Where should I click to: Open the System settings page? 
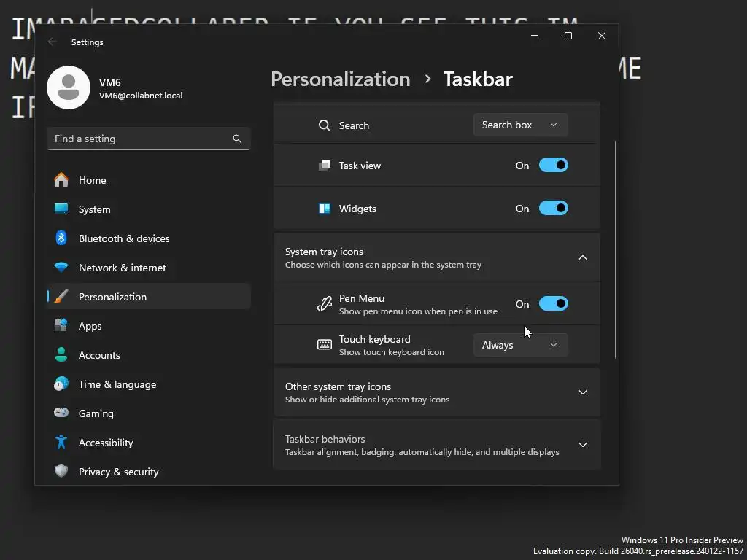tap(95, 209)
